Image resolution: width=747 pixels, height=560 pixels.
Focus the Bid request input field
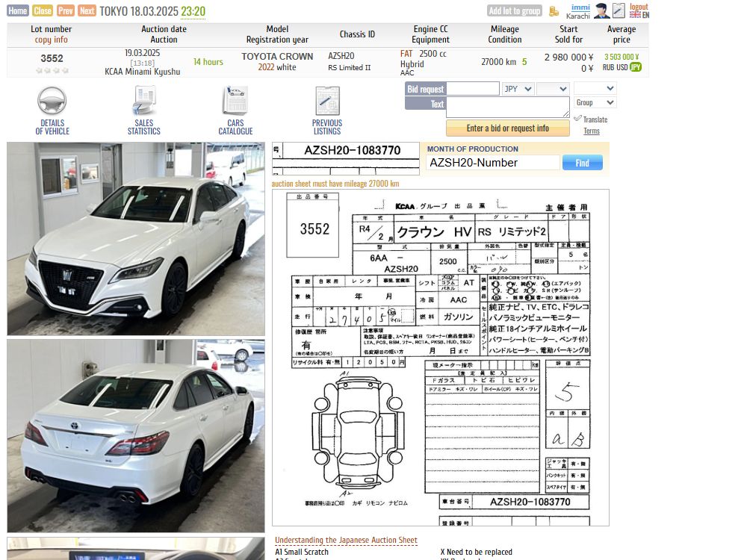[473, 89]
